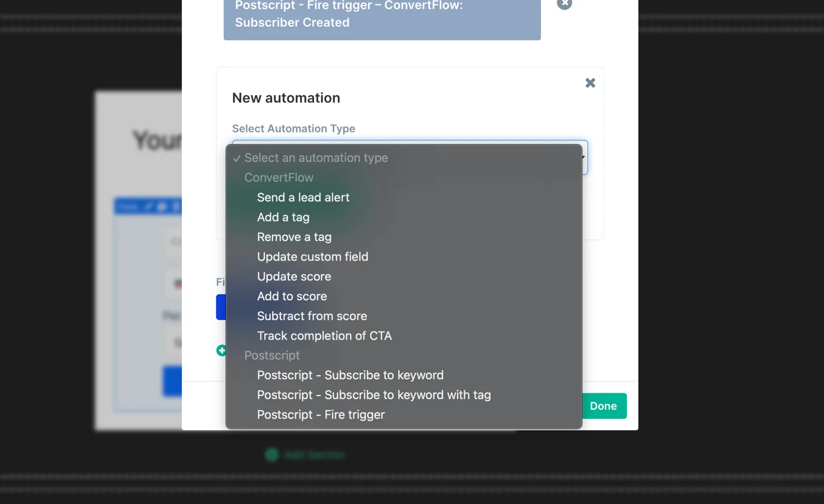Select 'Postscript - Fire trigger' option

tap(404, 415)
